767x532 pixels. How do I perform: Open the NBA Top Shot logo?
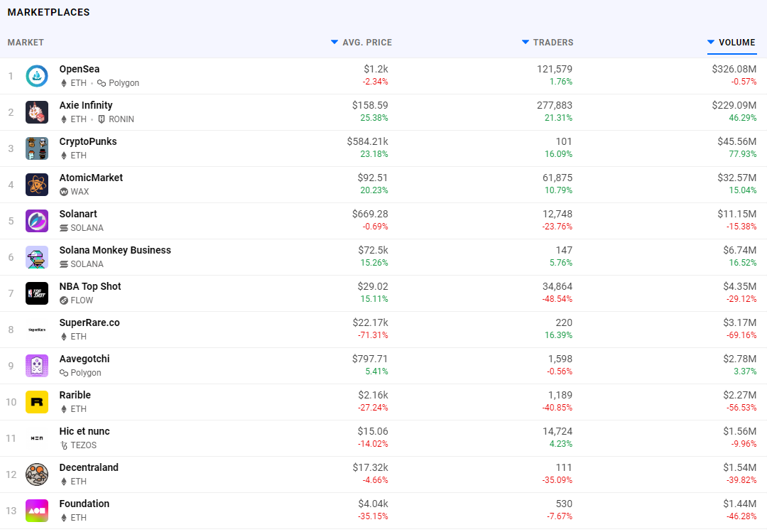pos(37,293)
